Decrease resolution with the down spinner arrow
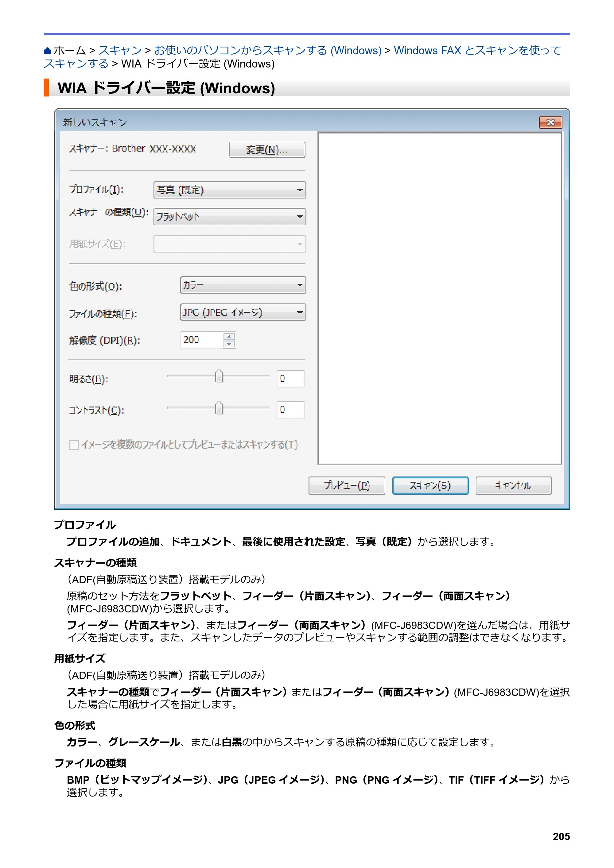Viewport: 614px width, 868px height. click(229, 344)
